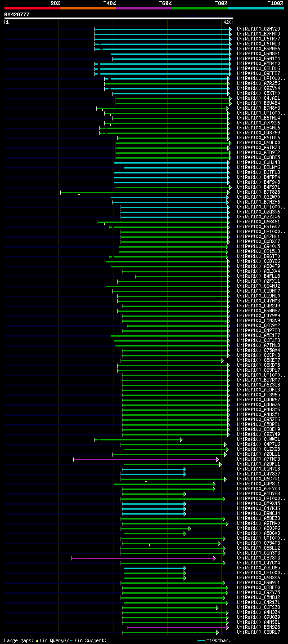
Task: Select the UniRef100_Q95Z86 label
Action: (x=258, y=420)
